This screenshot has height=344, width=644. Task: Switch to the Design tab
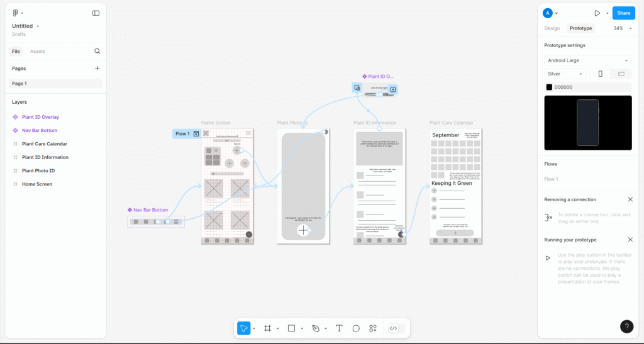[552, 28]
